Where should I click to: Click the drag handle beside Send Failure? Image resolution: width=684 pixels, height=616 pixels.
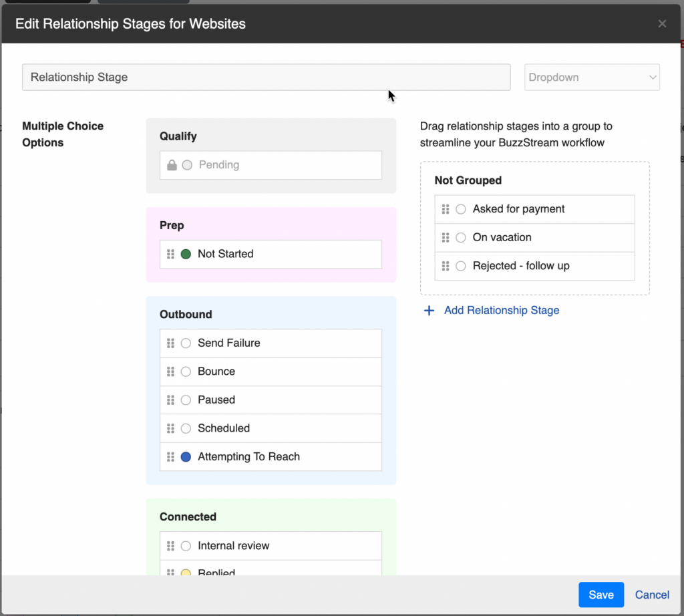click(170, 343)
